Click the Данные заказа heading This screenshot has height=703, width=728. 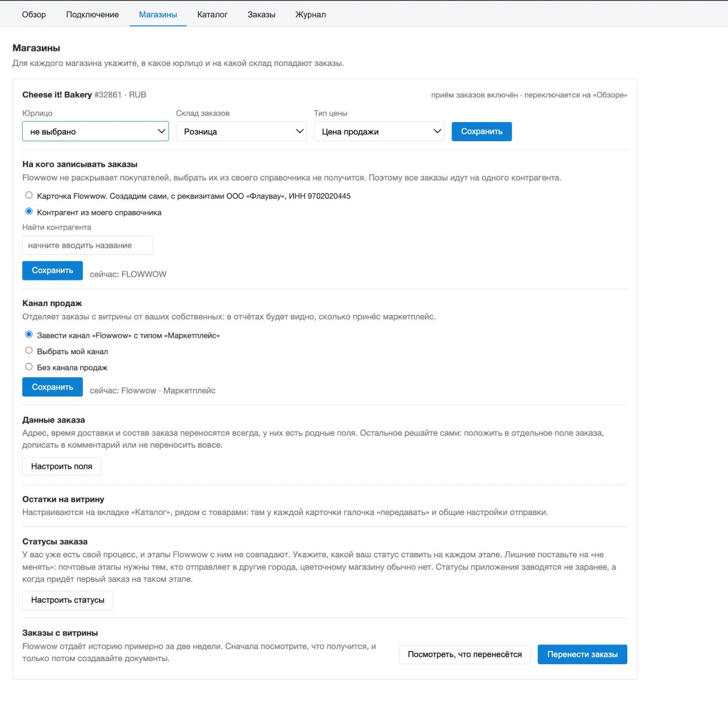tap(54, 420)
